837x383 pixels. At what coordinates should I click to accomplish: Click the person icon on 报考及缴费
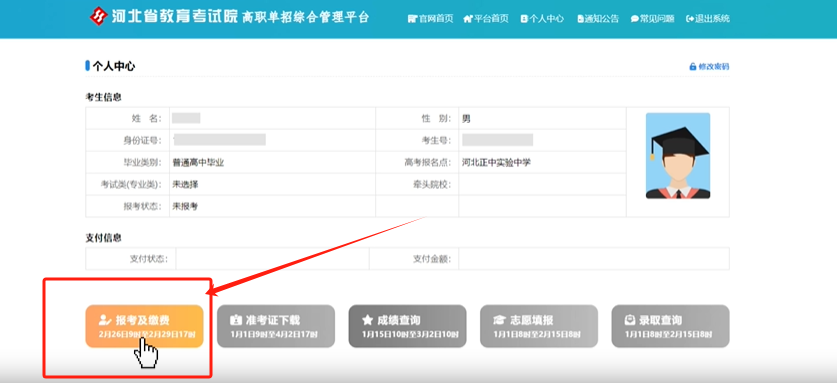click(105, 320)
